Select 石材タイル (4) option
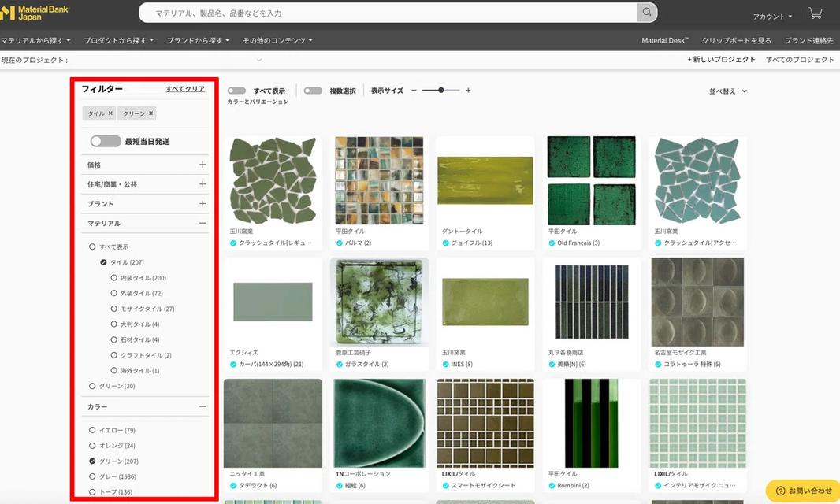The height and width of the screenshot is (504, 840). click(113, 340)
